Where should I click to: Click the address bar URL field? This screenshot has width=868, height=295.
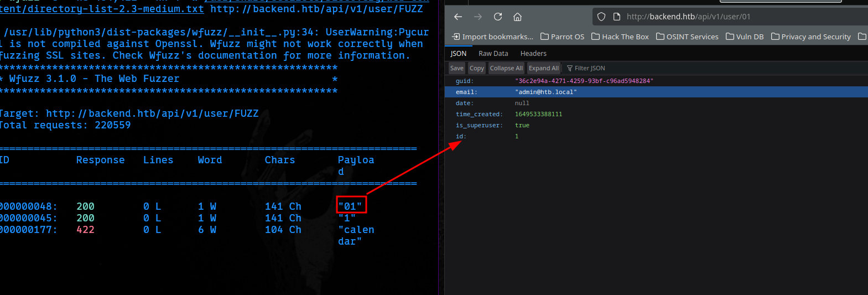tap(719, 17)
